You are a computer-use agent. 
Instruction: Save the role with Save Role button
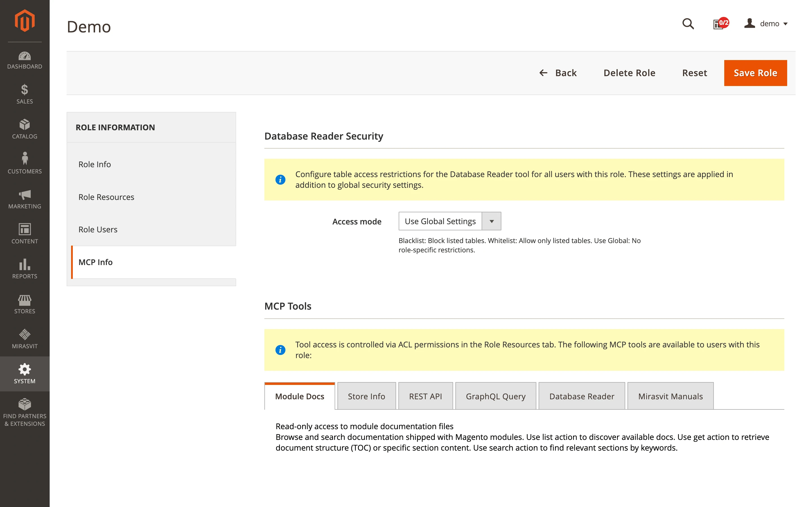click(755, 73)
